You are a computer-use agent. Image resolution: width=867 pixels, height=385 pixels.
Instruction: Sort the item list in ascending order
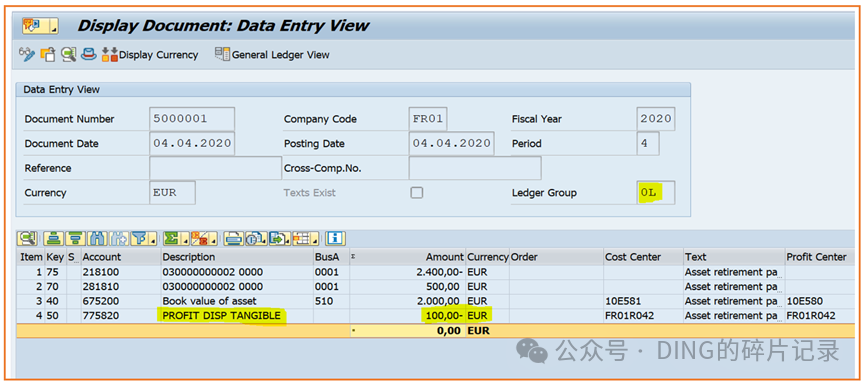click(54, 238)
